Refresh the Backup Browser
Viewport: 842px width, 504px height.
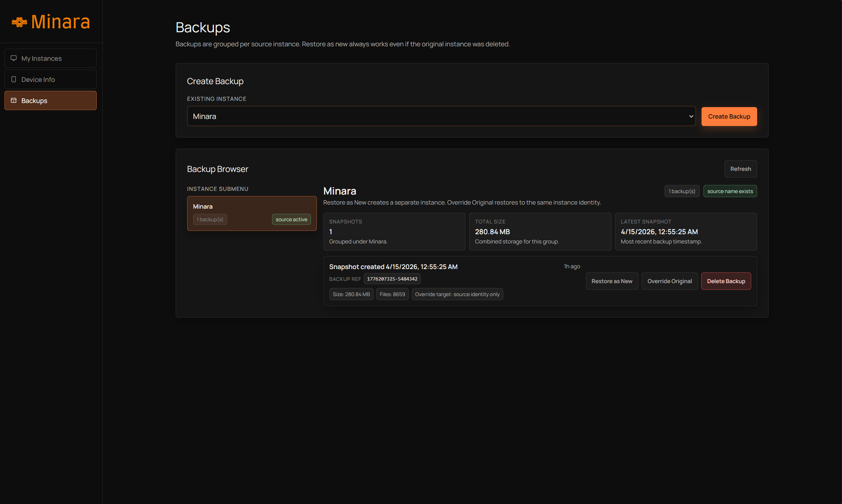click(740, 169)
